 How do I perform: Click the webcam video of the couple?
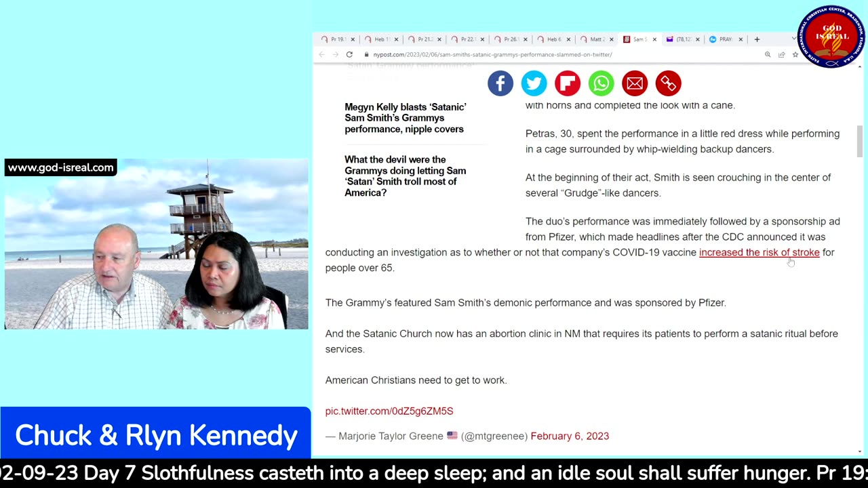click(156, 244)
